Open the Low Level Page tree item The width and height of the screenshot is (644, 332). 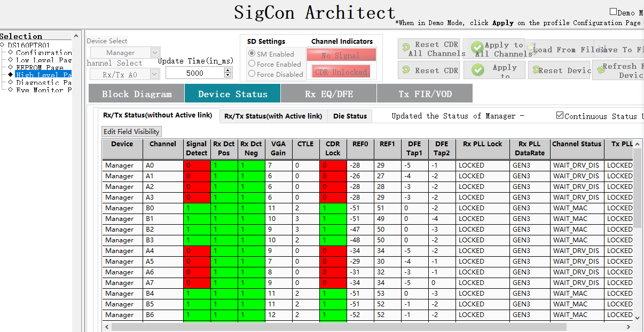[x=44, y=60]
